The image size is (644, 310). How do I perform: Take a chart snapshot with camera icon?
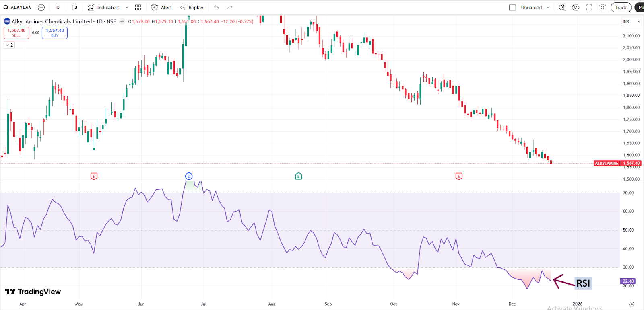pos(602,8)
